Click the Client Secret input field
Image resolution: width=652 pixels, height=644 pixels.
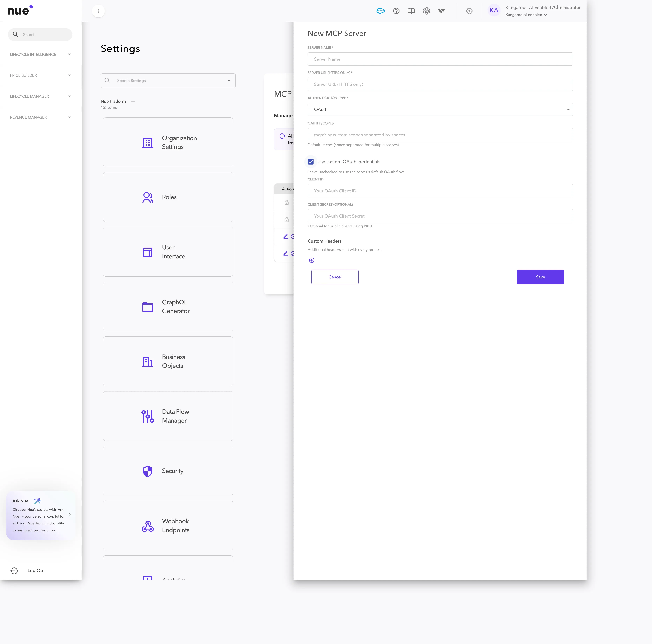[440, 216]
